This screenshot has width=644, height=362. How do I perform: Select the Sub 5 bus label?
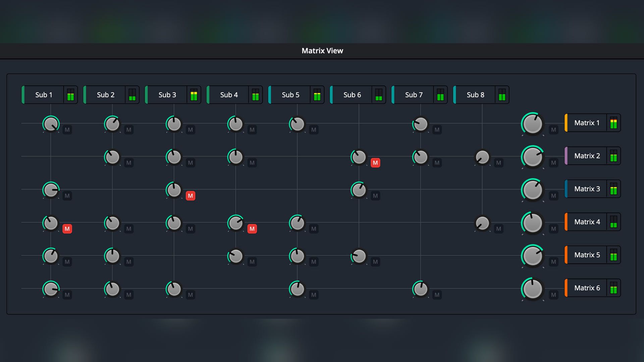(x=290, y=95)
